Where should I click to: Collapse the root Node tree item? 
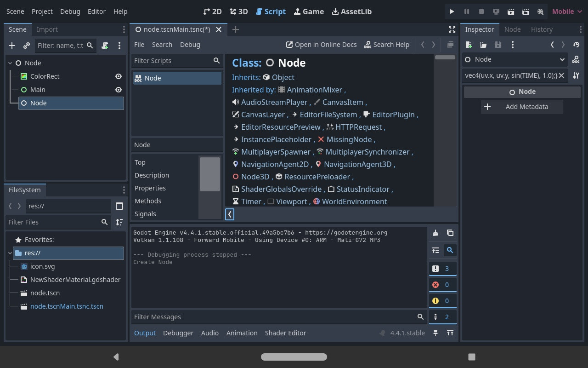10,63
